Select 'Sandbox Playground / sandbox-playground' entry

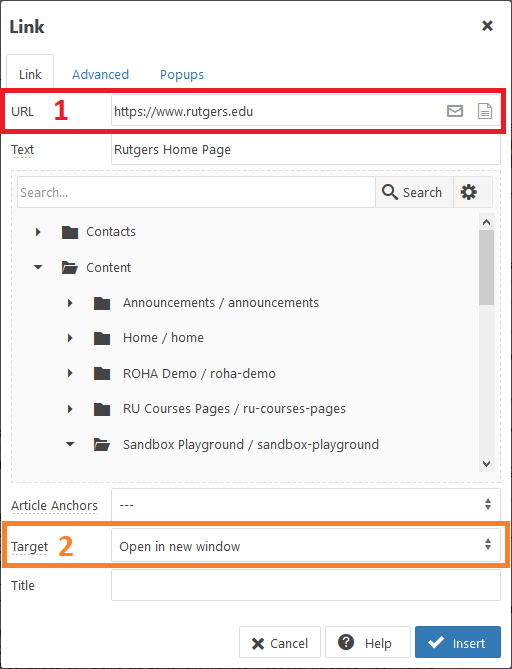pos(251,445)
